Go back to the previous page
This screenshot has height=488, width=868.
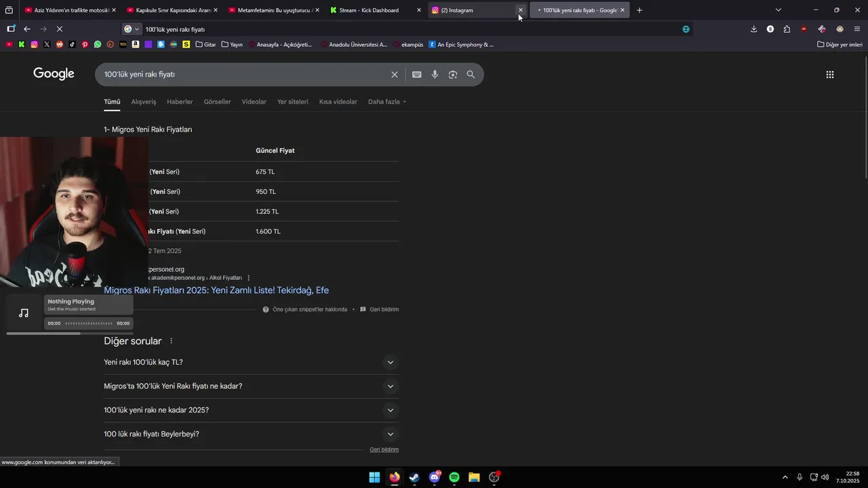(x=27, y=29)
